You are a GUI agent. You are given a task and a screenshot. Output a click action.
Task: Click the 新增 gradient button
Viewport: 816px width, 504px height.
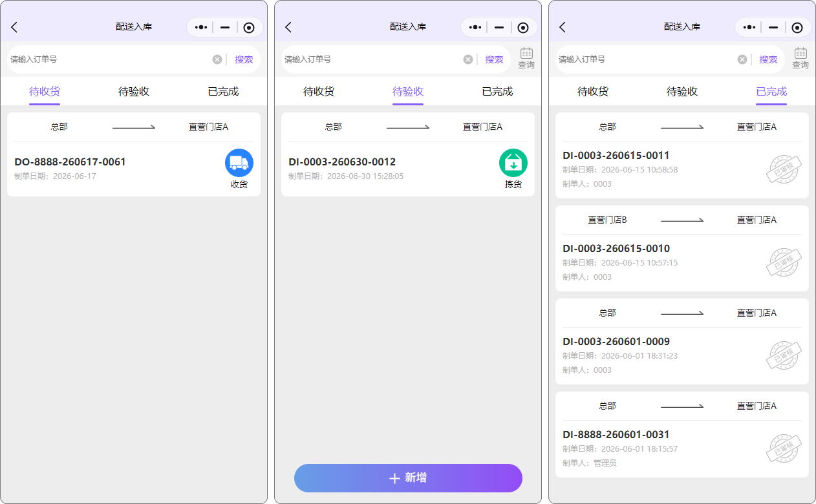[408, 478]
